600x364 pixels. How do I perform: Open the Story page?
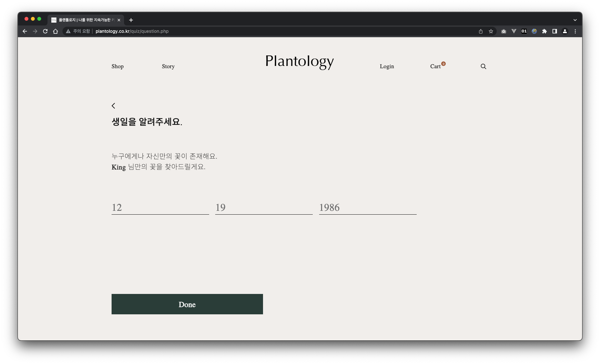coord(168,66)
